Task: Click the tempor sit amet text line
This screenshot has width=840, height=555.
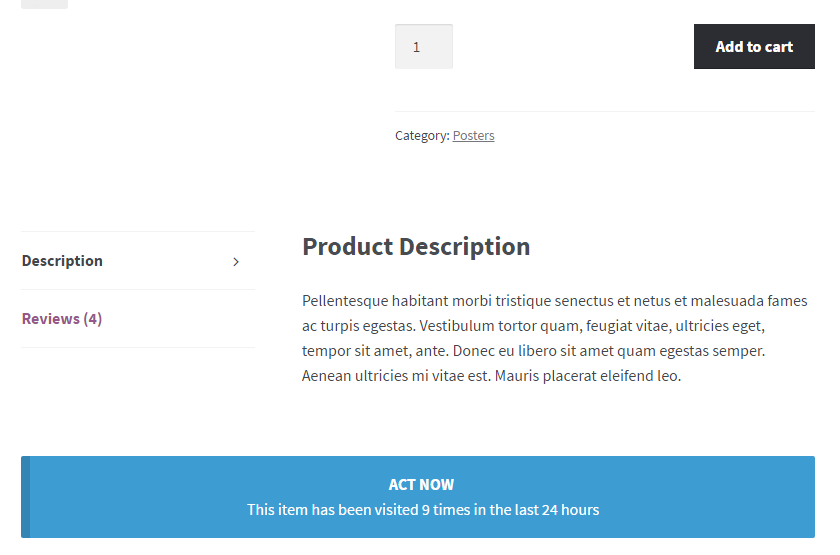Action: point(533,351)
